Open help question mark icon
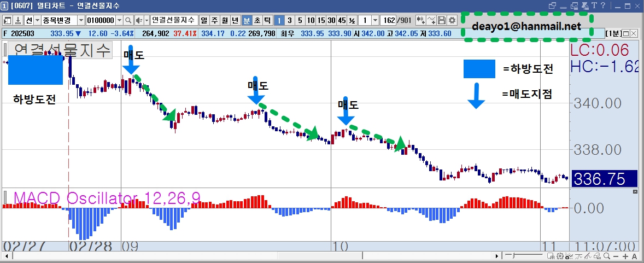 (x=603, y=5)
